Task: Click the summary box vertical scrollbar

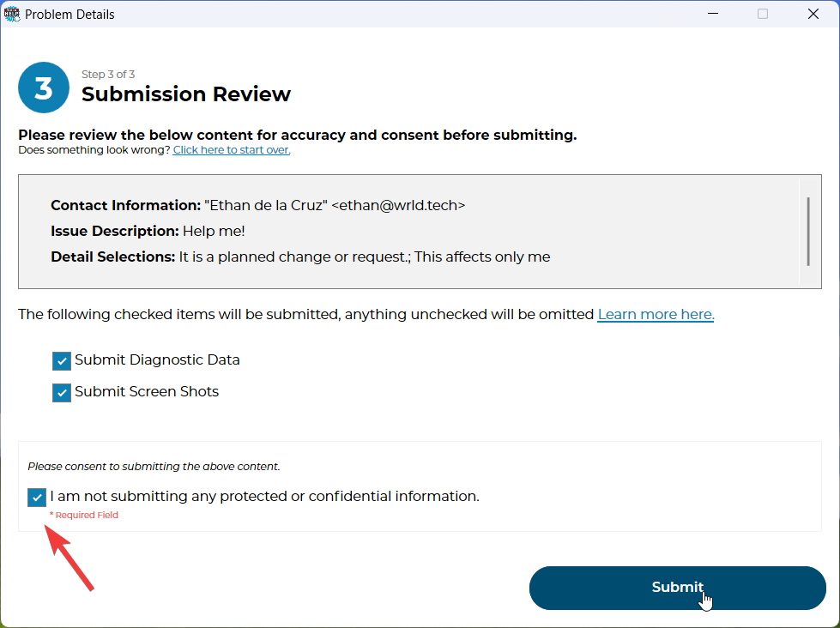Action: (807, 232)
